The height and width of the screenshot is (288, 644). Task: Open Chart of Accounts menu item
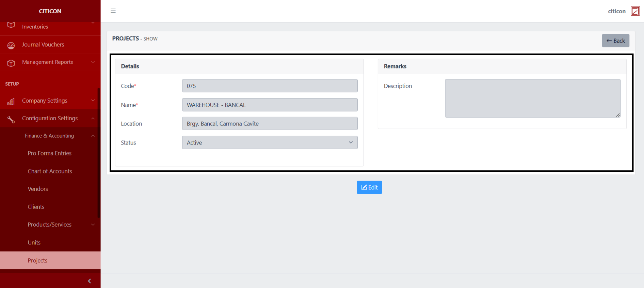50,171
